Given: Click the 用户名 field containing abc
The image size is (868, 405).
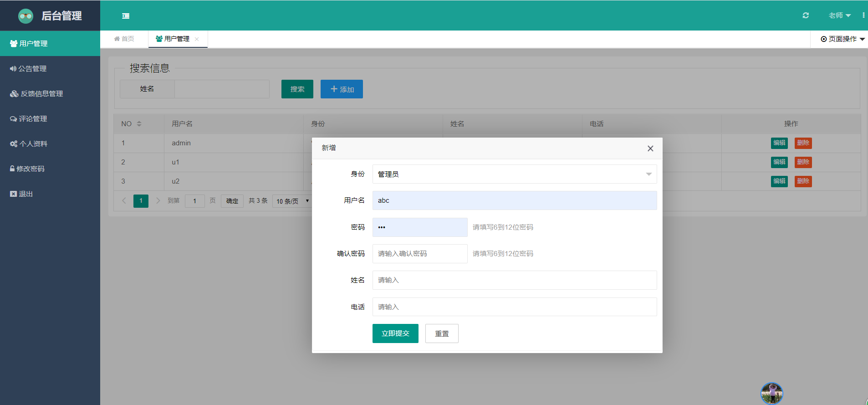Looking at the screenshot, I should tap(515, 200).
